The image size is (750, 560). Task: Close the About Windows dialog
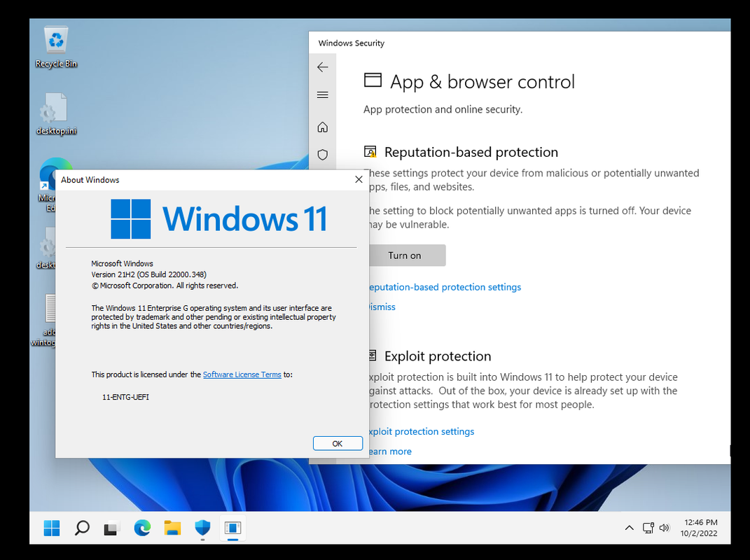point(359,179)
